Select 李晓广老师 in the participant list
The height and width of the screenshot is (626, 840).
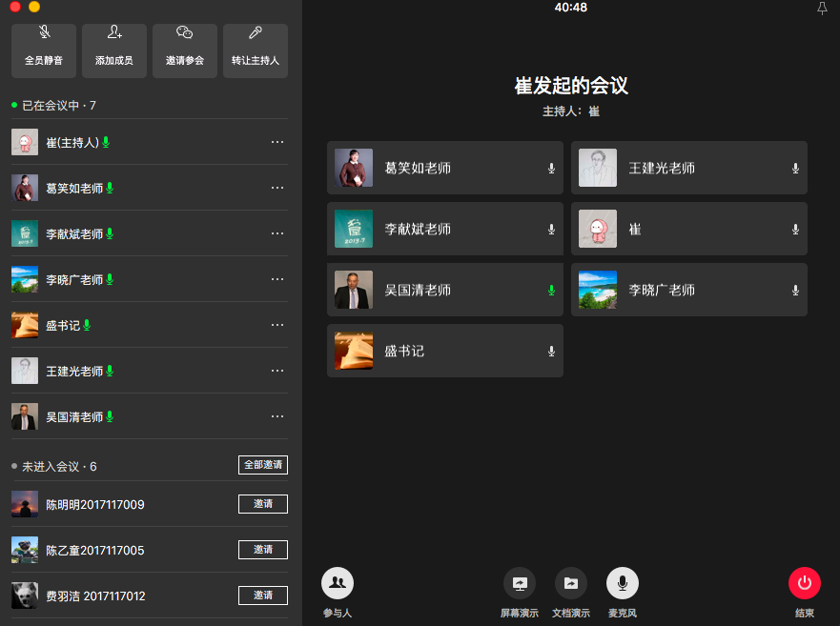pyautogui.click(x=74, y=279)
